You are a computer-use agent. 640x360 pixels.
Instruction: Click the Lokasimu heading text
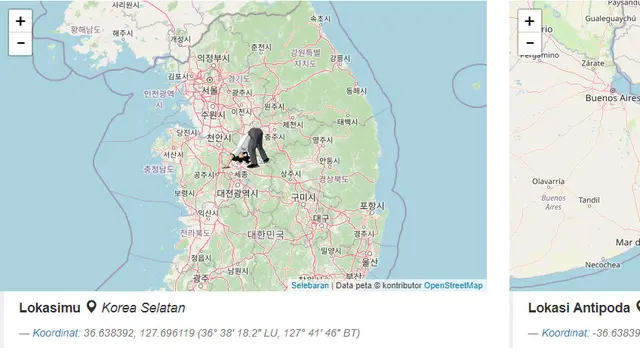(x=50, y=308)
